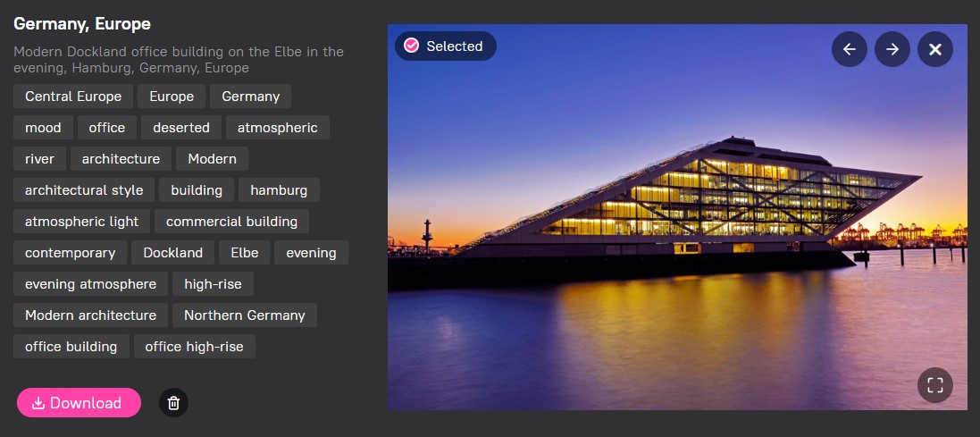
Task: Click the Dockland building photo
Action: click(677, 217)
